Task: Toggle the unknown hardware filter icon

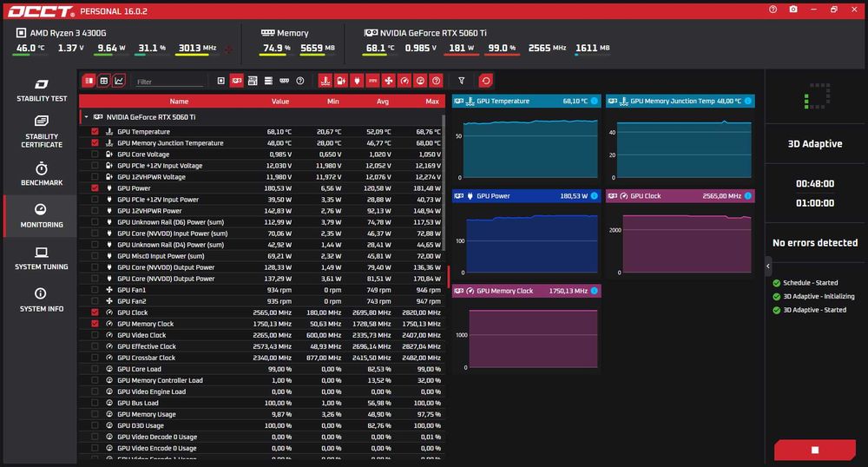Action: [300, 81]
